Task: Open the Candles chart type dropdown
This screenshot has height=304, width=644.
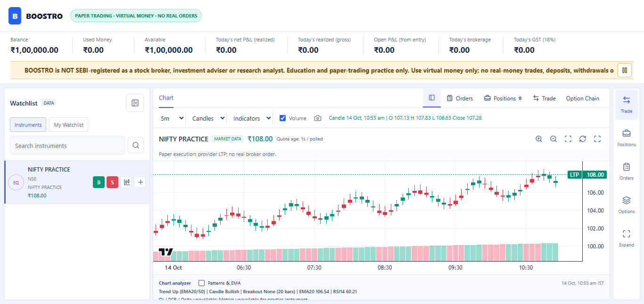Action: 207,118
